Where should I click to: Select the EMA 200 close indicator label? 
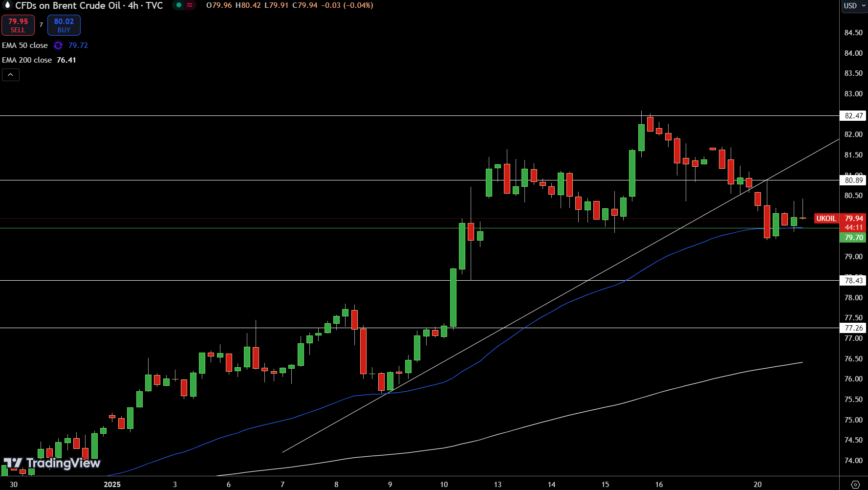[27, 60]
